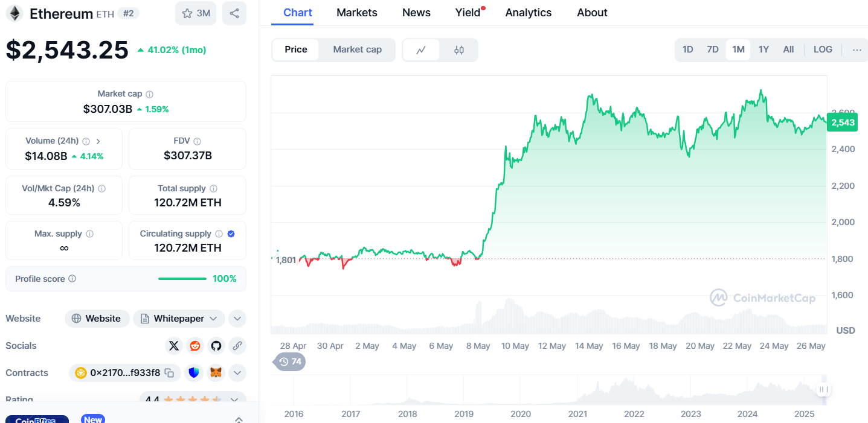The image size is (868, 423).
Task: Open the Volume (24h) info icon
Action: coord(86,141)
